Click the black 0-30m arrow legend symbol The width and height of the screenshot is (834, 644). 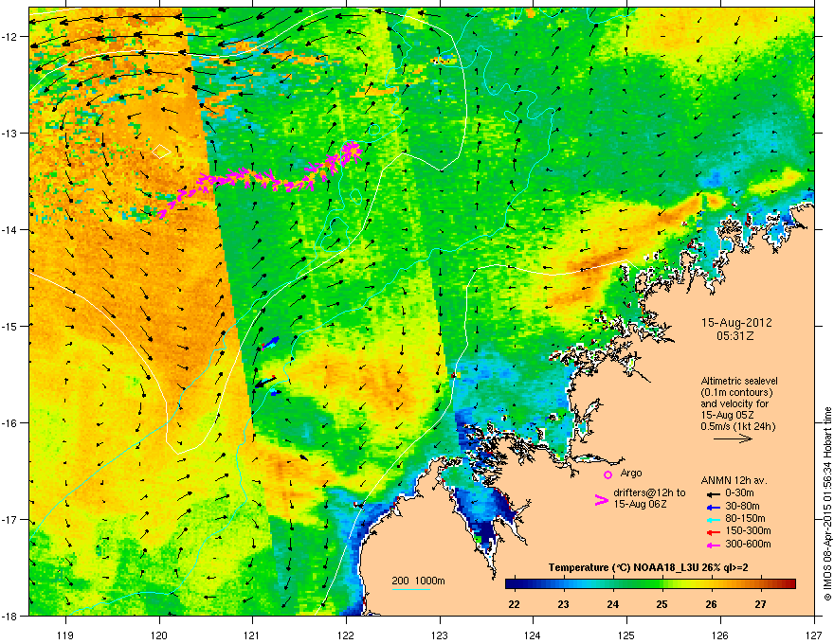[x=713, y=493]
